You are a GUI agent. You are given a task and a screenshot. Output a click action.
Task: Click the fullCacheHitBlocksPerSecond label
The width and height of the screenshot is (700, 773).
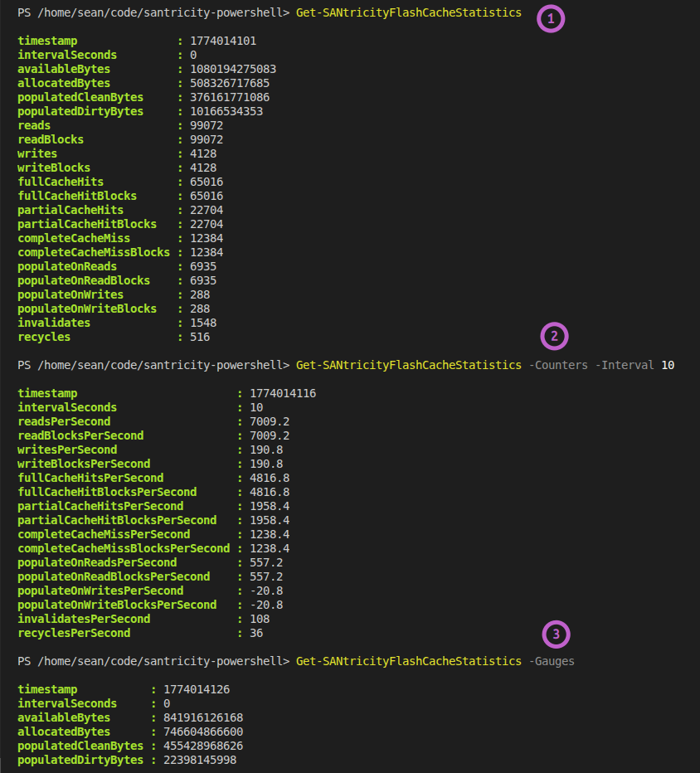coord(107,492)
